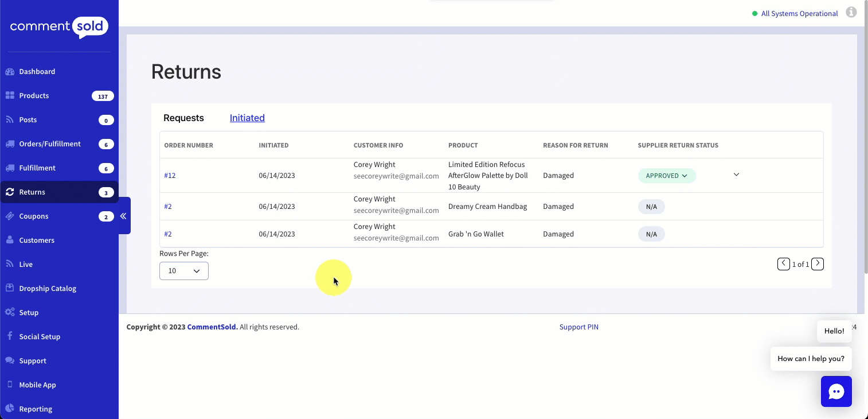
Task: Go to previous page of results
Action: (783, 264)
